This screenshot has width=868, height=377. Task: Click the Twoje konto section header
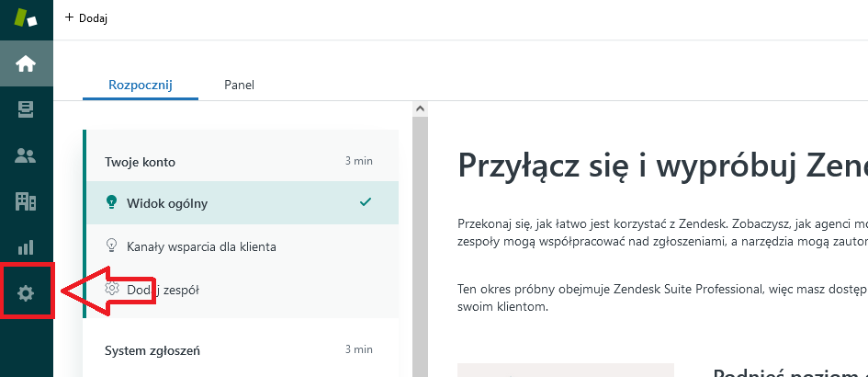[140, 162]
